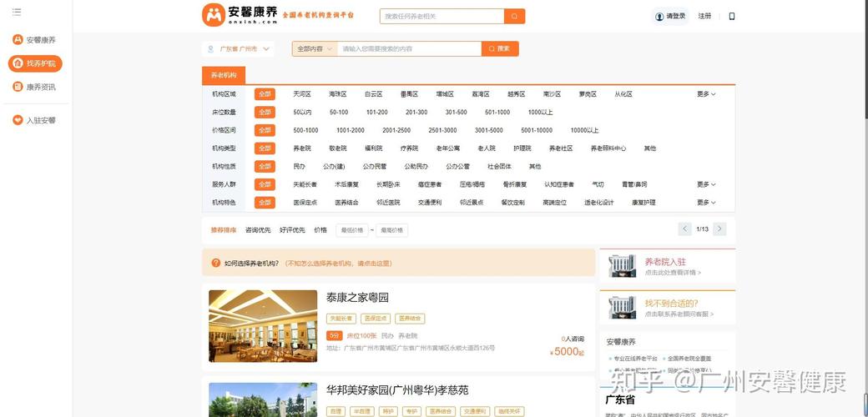Screen dimensions: 868x417
Task: Filter institution nature 公办民营
Action: (x=375, y=167)
